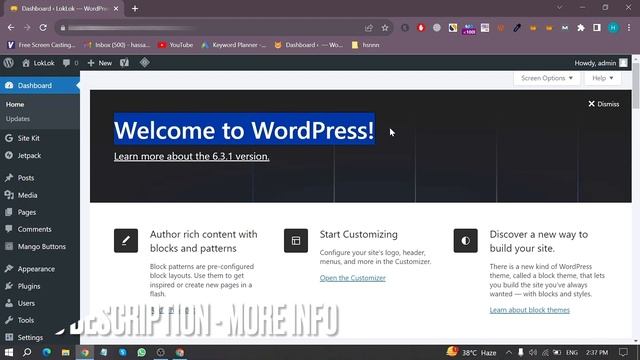Open the Keyword Planner bookmark

point(233,45)
